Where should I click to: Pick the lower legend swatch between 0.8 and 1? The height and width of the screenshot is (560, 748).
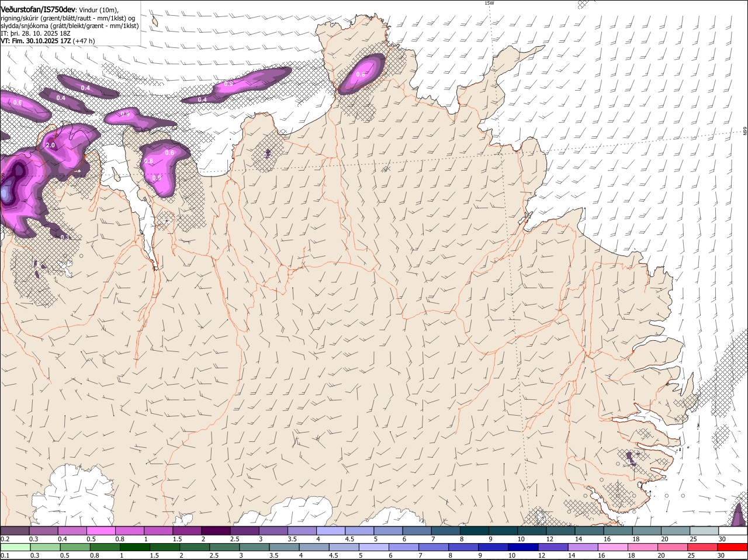coord(105,547)
